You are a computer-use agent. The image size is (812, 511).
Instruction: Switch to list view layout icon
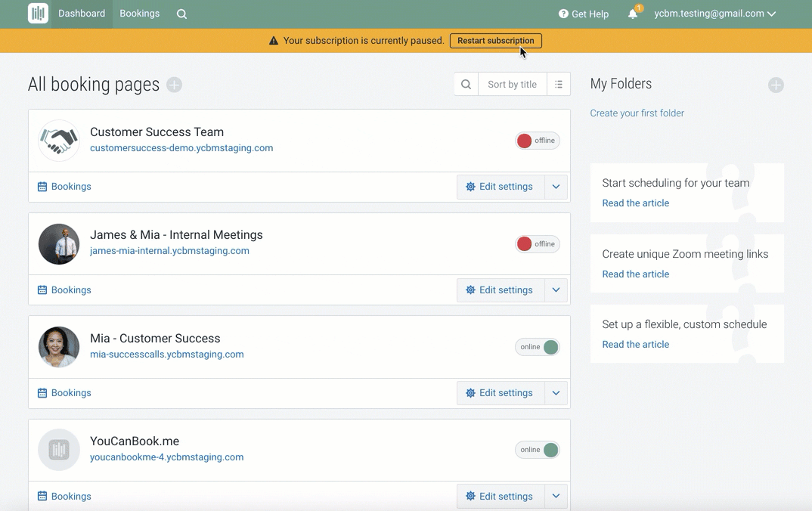(x=558, y=85)
